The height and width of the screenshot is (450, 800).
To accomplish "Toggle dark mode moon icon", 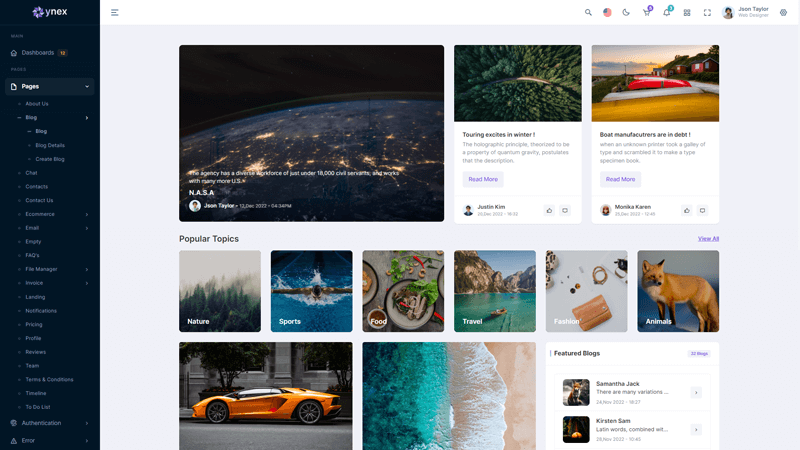I will [x=626, y=13].
